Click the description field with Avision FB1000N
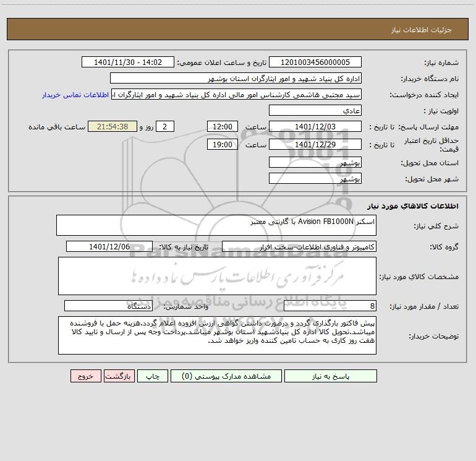The height and width of the screenshot is (461, 476). [x=216, y=225]
